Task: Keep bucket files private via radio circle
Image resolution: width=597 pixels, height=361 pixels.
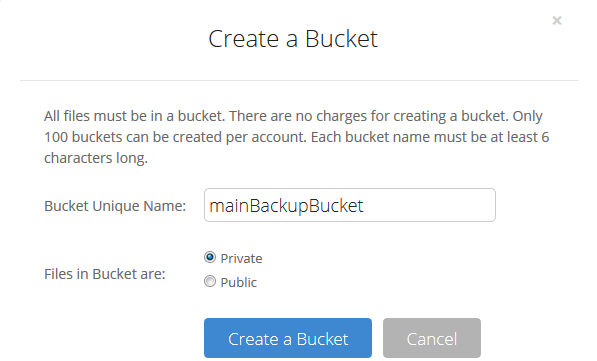Action: (x=210, y=257)
